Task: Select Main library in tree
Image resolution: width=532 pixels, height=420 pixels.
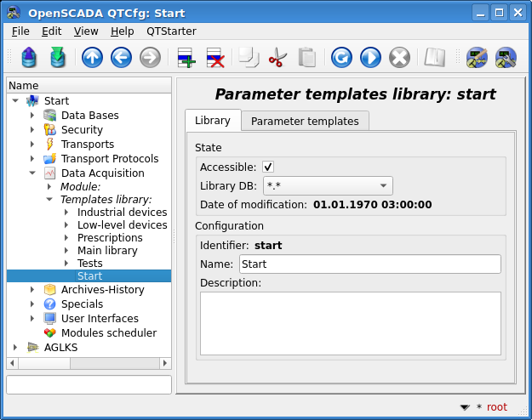Action: tap(107, 251)
